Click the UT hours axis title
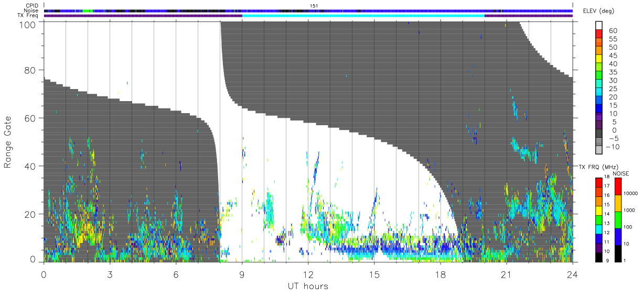Image resolution: width=644 pixels, height=297 pixels. coord(308,286)
